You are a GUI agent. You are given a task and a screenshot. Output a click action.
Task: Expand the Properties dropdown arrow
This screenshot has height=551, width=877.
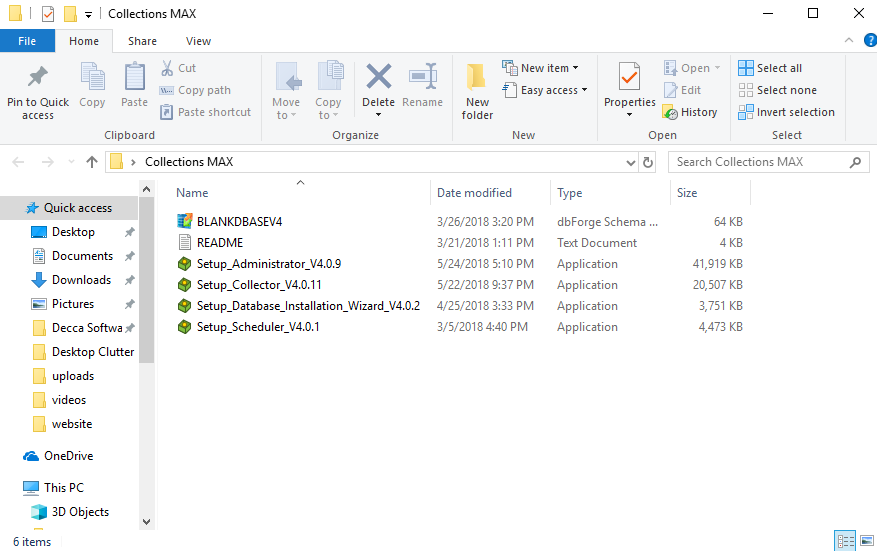click(x=629, y=115)
